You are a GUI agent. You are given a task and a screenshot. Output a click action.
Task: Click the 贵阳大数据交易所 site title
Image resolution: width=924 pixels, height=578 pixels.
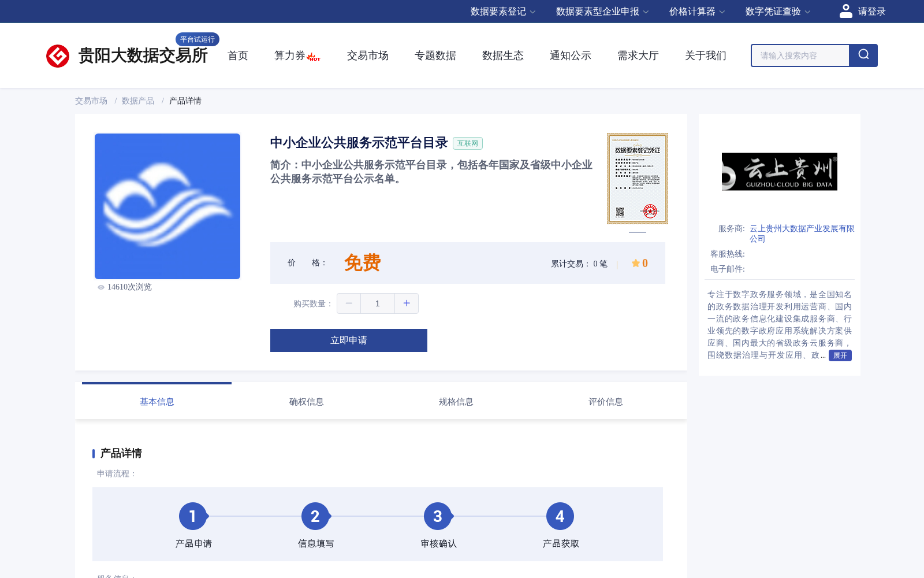pyautogui.click(x=143, y=56)
